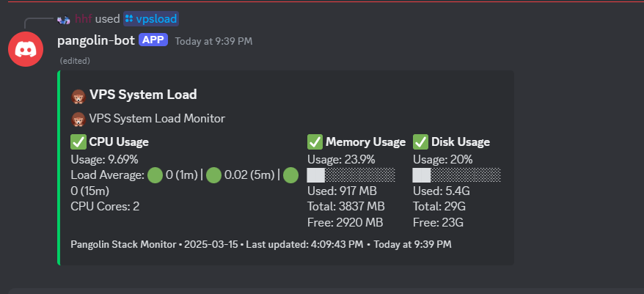Click the VPS System Load embed title
The height and width of the screenshot is (294, 644).
[143, 95]
